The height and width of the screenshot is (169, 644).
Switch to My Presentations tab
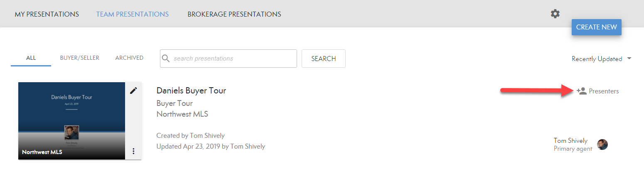(47, 14)
